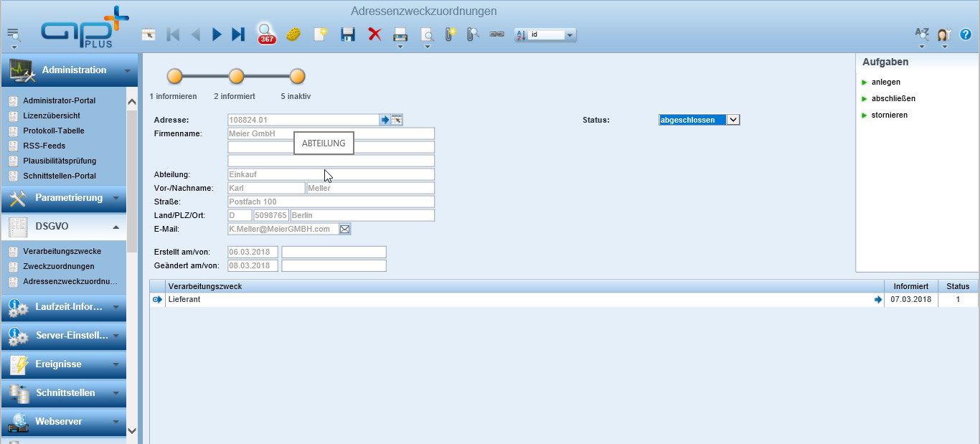Jump to the last record
This screenshot has width=980, height=444.
(238, 34)
